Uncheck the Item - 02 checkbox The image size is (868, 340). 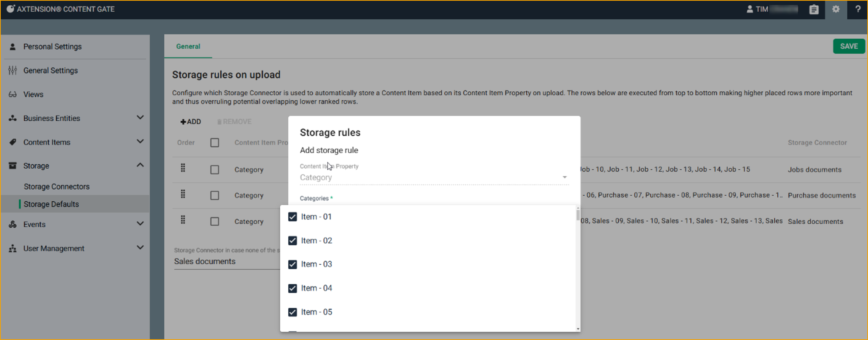tap(292, 241)
